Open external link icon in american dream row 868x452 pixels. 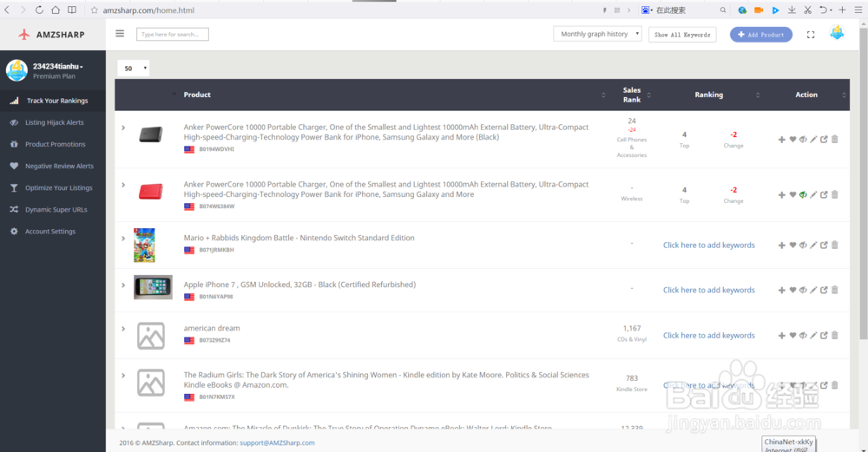coord(824,335)
